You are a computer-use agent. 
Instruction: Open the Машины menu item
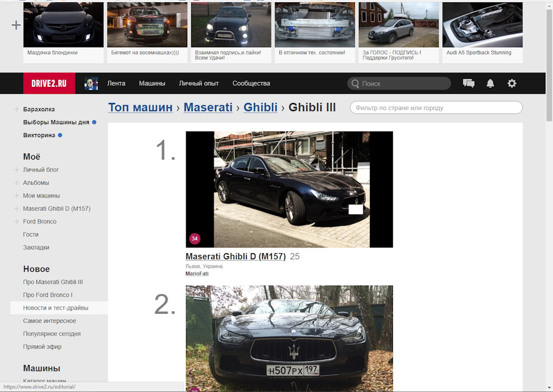[152, 83]
